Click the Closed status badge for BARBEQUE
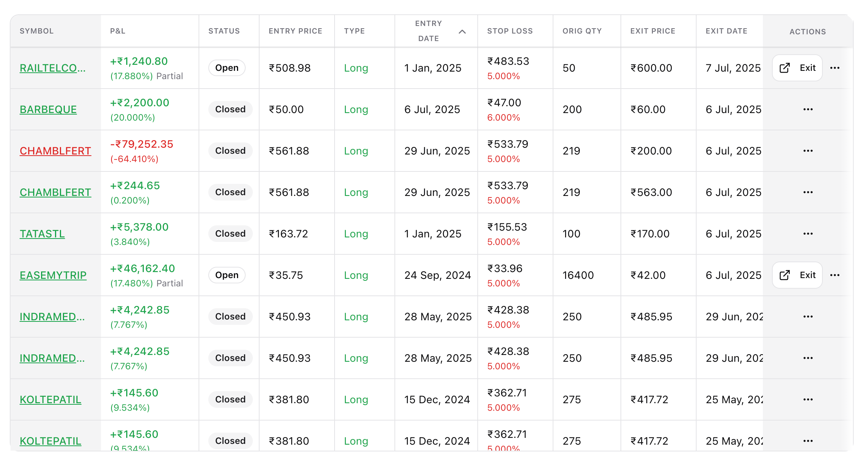Image resolution: width=868 pixels, height=465 pixels. (x=230, y=110)
